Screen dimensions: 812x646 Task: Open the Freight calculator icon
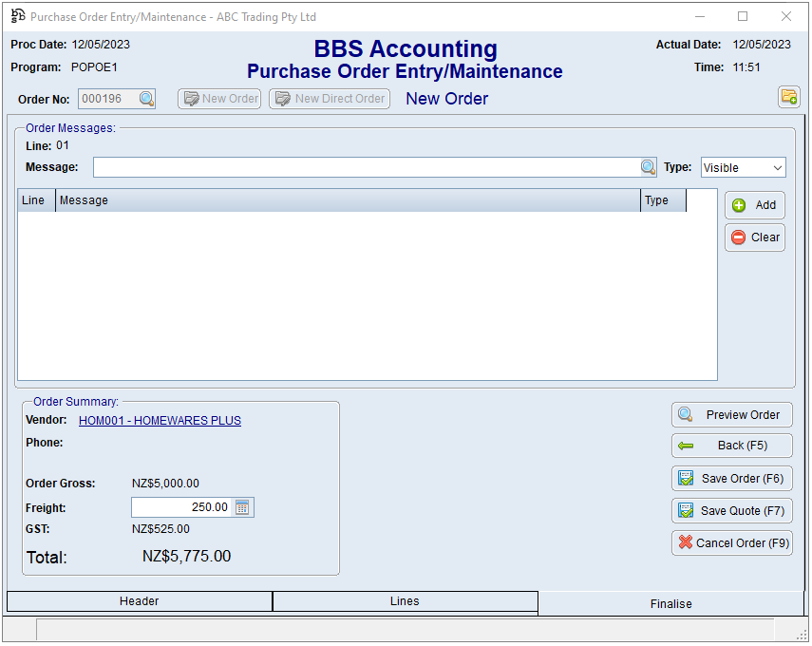(x=242, y=507)
